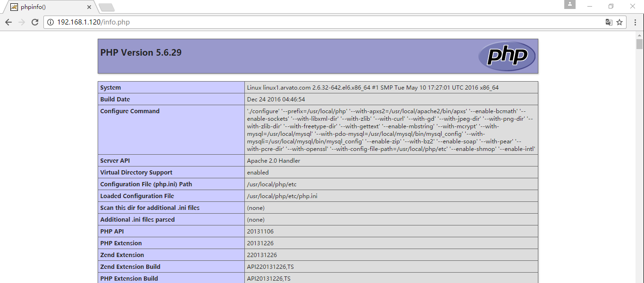Viewport: 644px width, 283px height.
Task: Click the 'Zend Extension' label
Action: 122,255
